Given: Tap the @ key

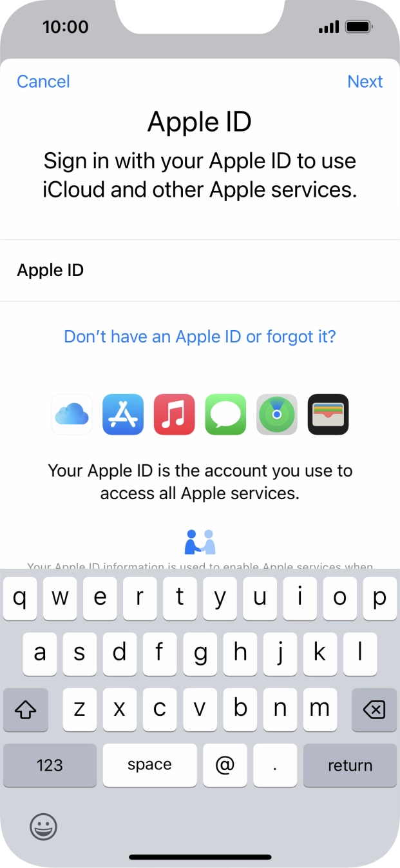Looking at the screenshot, I should click(x=225, y=765).
